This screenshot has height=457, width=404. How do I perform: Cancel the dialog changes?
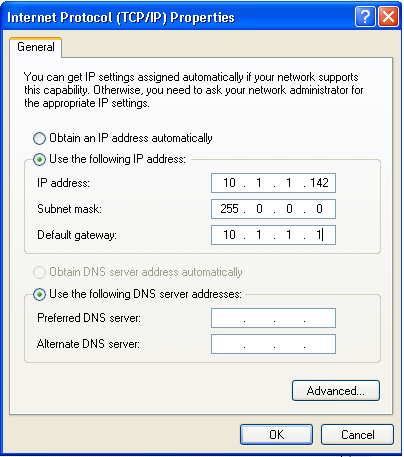(x=357, y=434)
